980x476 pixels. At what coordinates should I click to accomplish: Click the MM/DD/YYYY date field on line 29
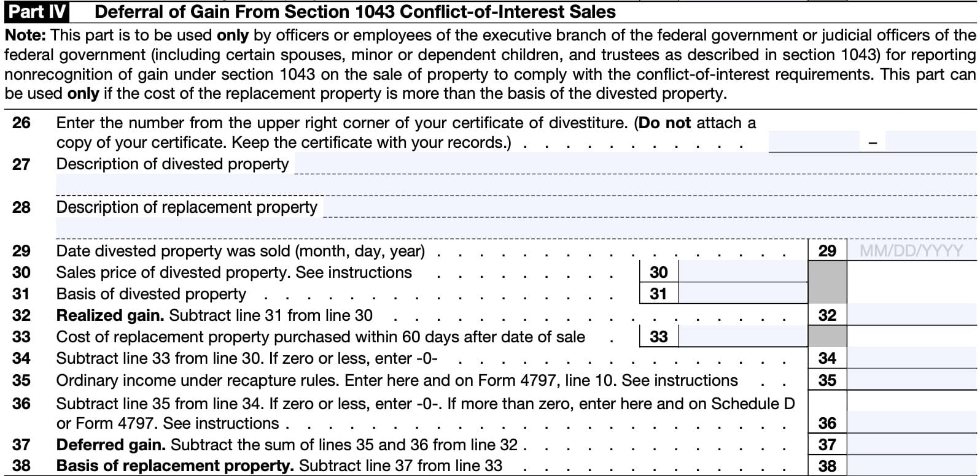click(x=912, y=250)
